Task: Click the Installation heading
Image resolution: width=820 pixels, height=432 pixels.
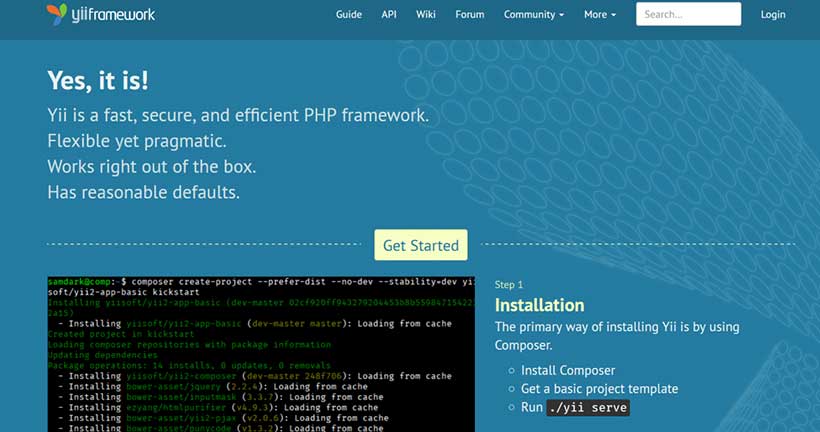Action: coord(540,305)
